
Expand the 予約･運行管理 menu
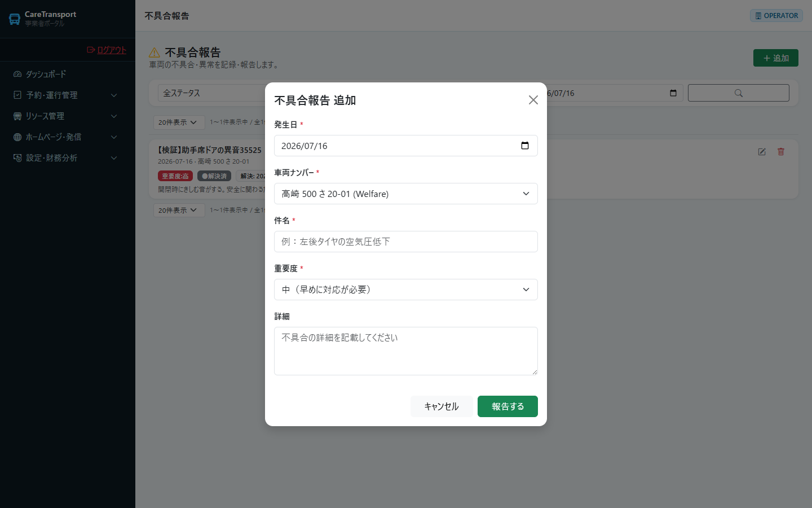pos(68,95)
